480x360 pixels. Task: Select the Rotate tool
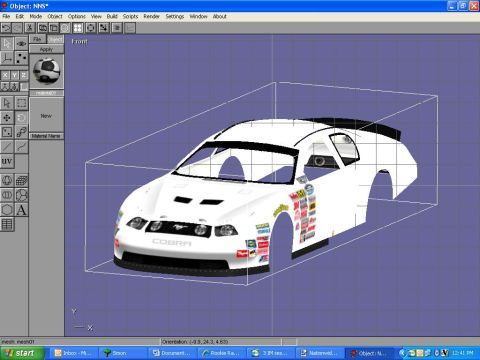tap(21, 118)
